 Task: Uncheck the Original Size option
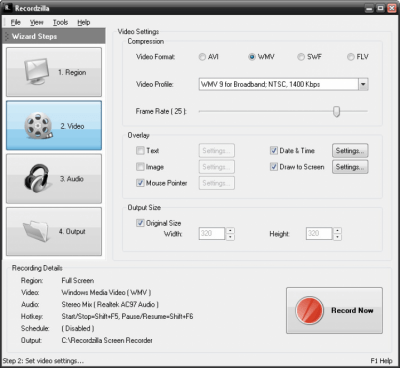coord(140,223)
